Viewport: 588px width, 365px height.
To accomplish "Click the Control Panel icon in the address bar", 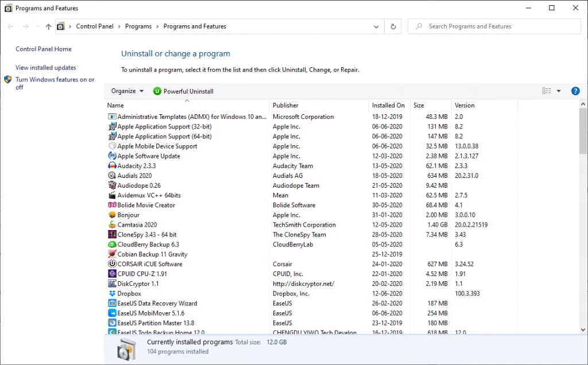I will [x=60, y=26].
